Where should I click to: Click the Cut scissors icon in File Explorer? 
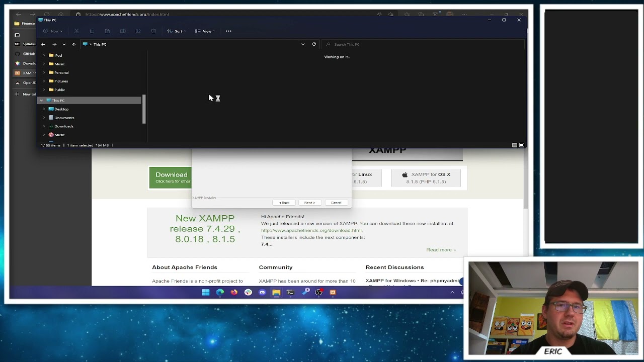76,31
